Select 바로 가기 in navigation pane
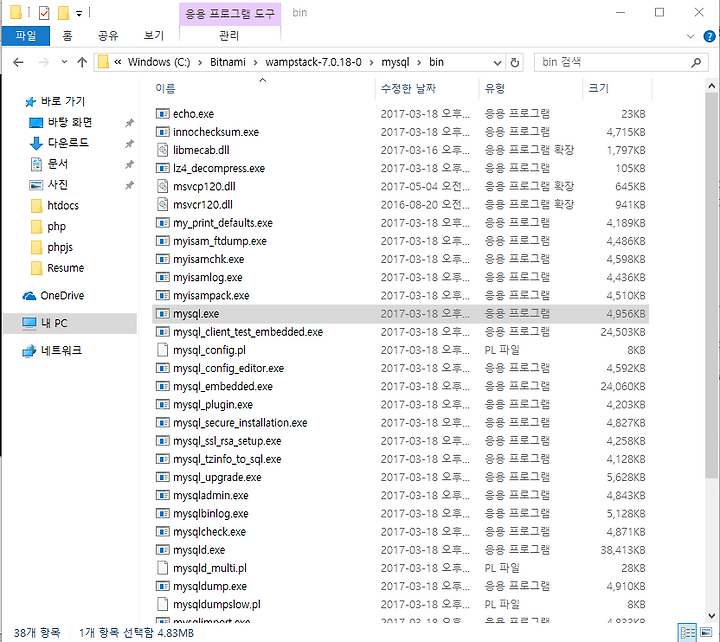 click(x=63, y=101)
